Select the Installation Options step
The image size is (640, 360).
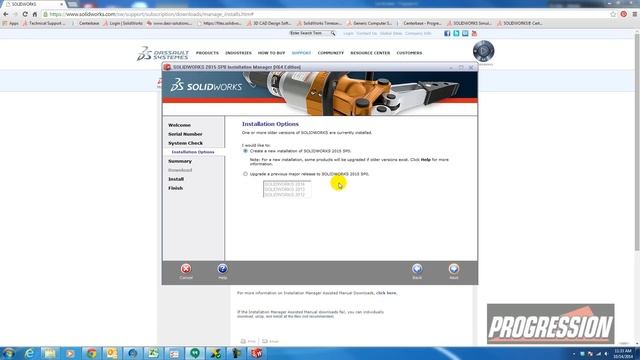click(193, 152)
